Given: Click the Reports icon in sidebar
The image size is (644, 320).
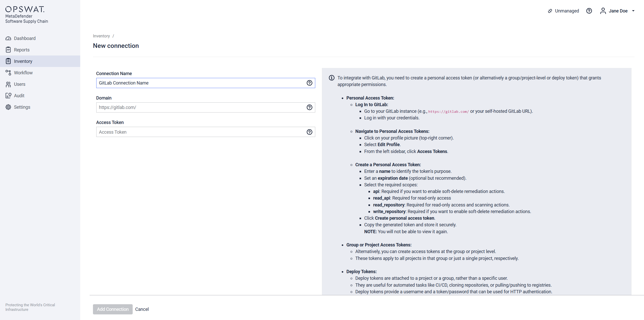Looking at the screenshot, I should pyautogui.click(x=8, y=50).
